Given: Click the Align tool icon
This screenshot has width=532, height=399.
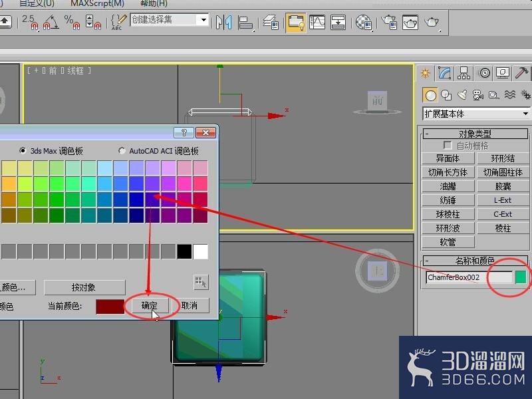Looking at the screenshot, I should [x=245, y=23].
